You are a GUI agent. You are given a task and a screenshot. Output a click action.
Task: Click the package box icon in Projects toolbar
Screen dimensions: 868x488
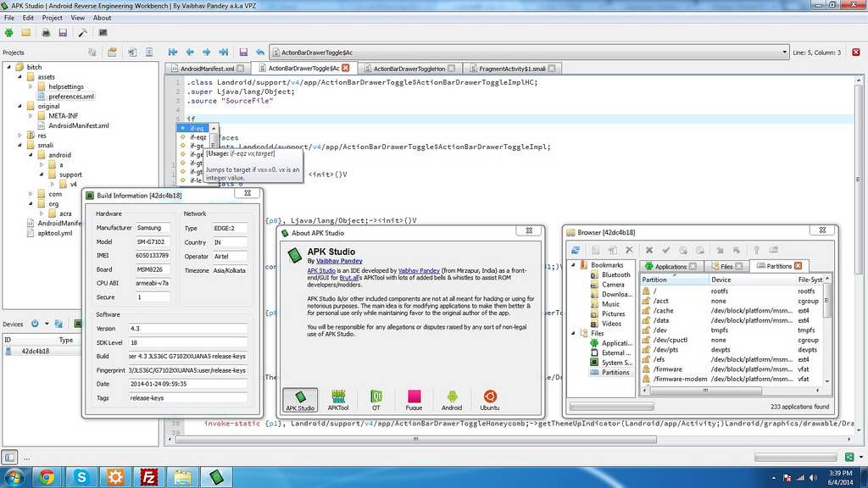click(x=113, y=52)
